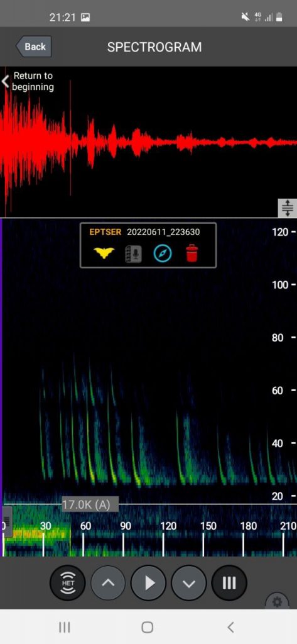Tap the waveform height resize handle
Screen dimensions: 297x644
pyautogui.click(x=287, y=208)
